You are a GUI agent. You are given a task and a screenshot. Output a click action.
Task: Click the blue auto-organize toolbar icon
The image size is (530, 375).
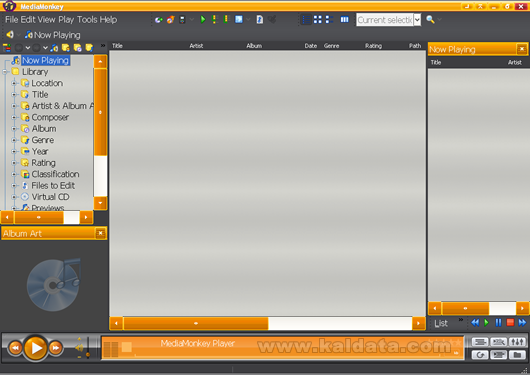(x=239, y=20)
